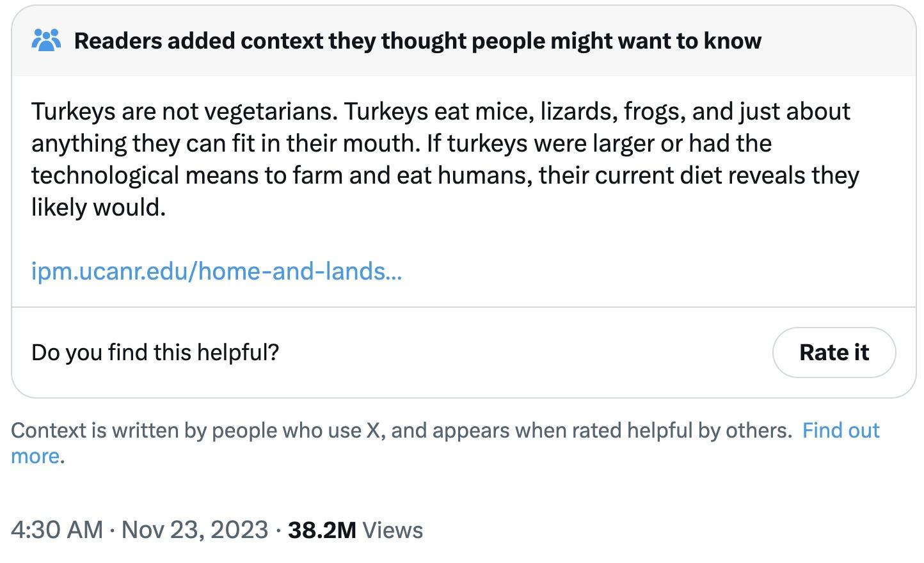The width and height of the screenshot is (924, 563).
Task: Select the Readers added context header text
Action: pyautogui.click(x=418, y=40)
